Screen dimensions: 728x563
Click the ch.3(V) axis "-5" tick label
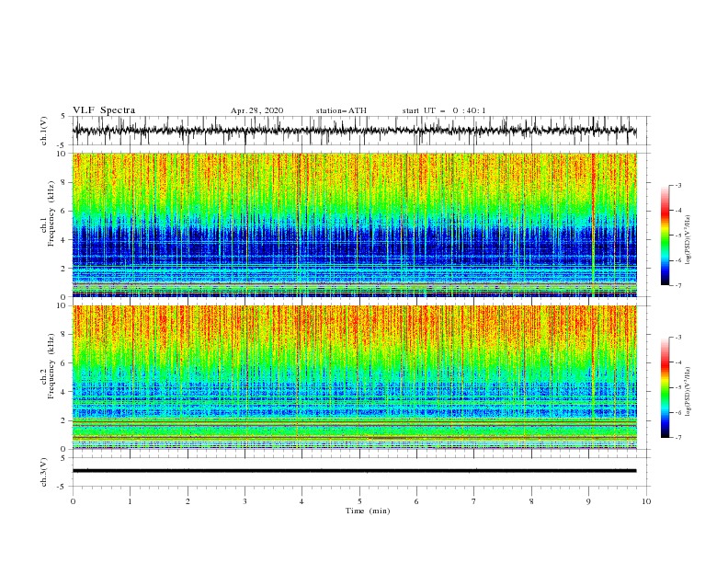63,487
